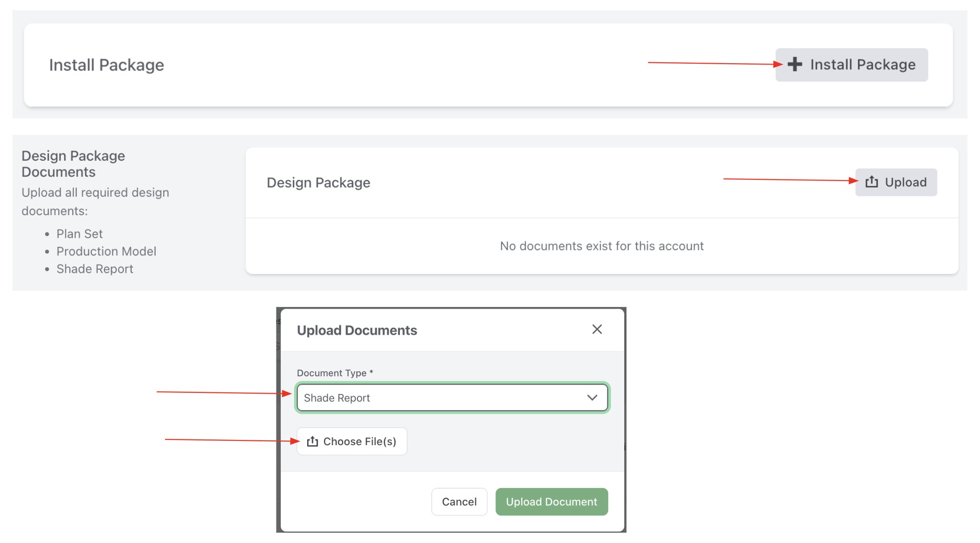This screenshot has width=980, height=543.
Task: Click the upload icon inside Choose File(s)
Action: click(x=312, y=441)
